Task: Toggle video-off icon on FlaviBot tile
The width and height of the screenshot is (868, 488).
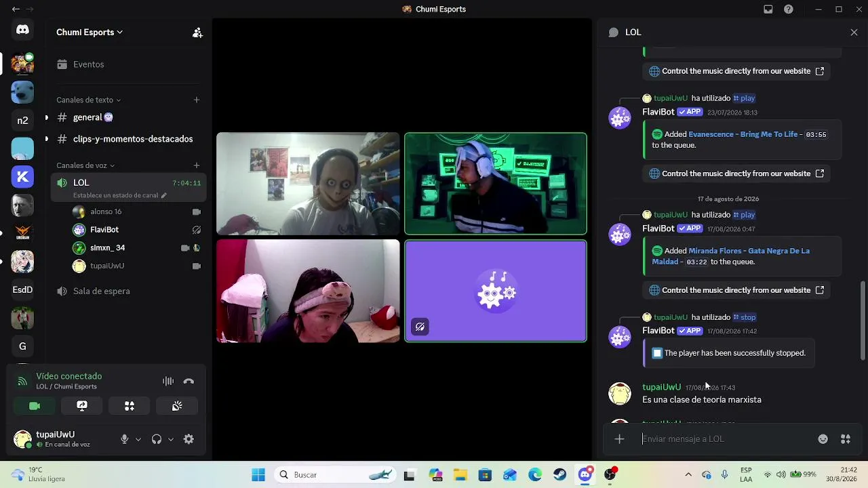Action: point(420,327)
